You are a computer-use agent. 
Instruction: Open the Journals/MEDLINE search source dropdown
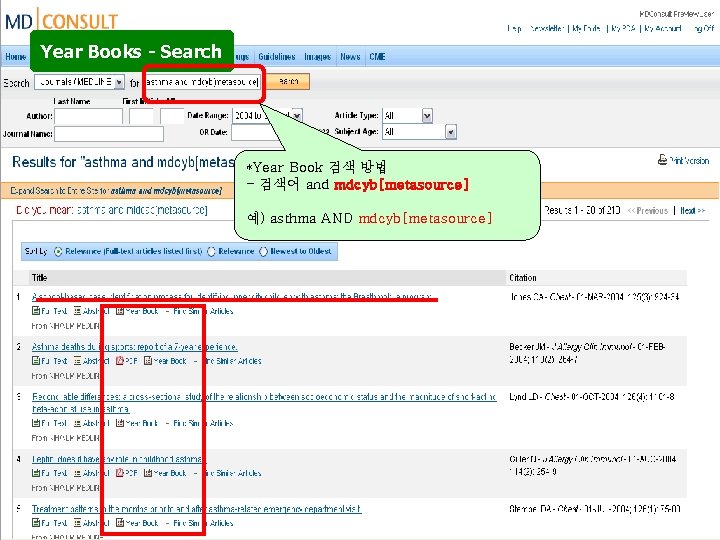coord(79,82)
